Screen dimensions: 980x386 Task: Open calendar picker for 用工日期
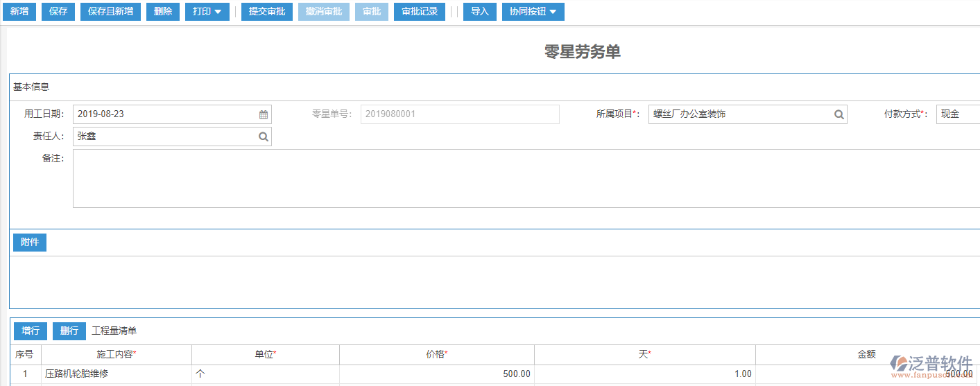click(264, 114)
